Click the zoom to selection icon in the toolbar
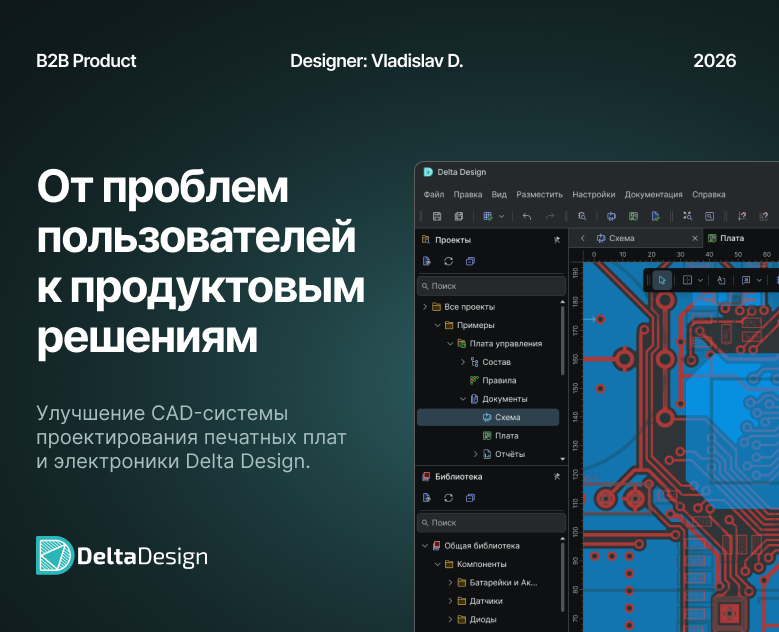 click(x=687, y=216)
